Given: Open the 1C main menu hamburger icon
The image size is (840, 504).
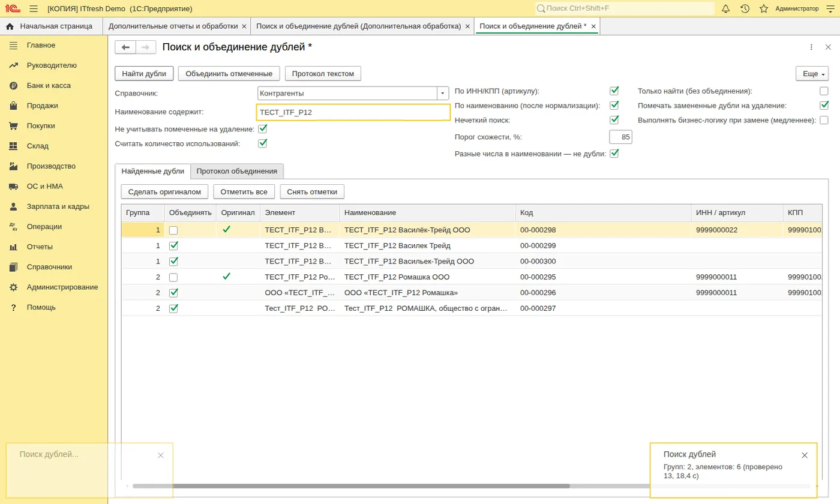Looking at the screenshot, I should click(33, 8).
